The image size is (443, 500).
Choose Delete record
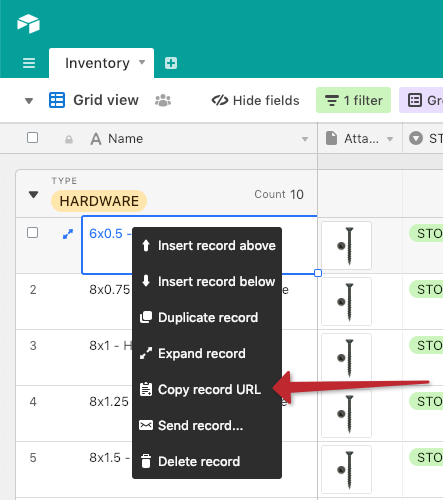tap(207, 462)
